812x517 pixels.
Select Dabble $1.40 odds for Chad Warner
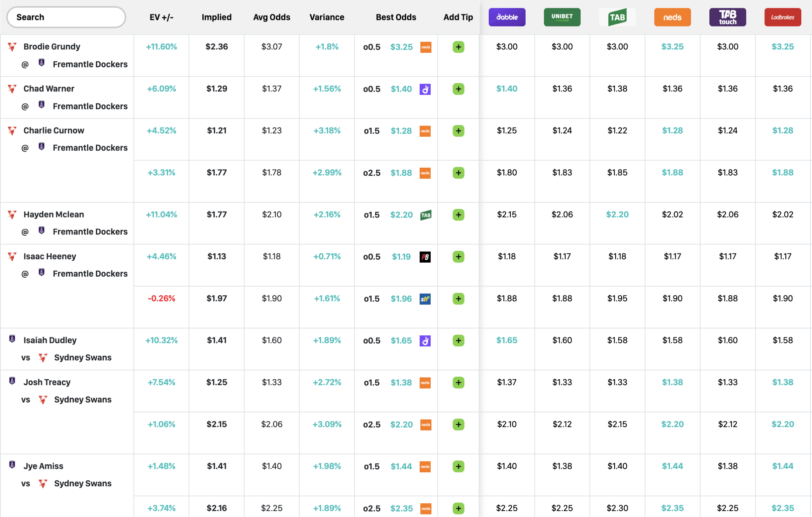point(507,89)
